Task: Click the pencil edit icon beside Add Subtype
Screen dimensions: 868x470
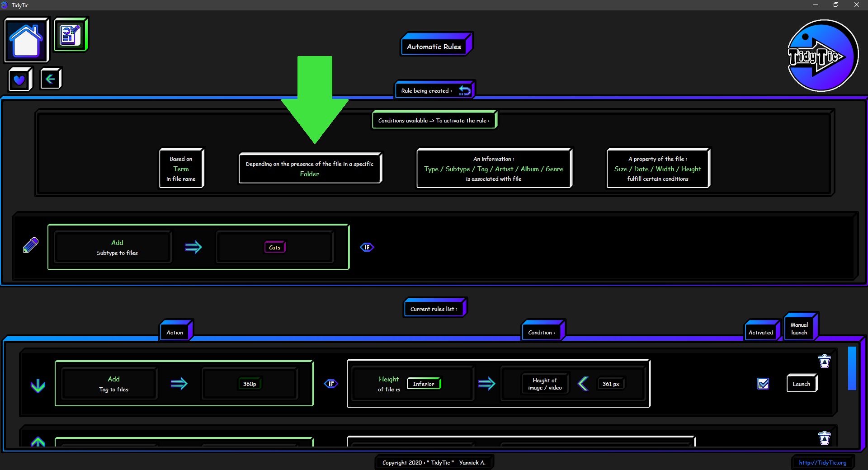Action: click(31, 245)
